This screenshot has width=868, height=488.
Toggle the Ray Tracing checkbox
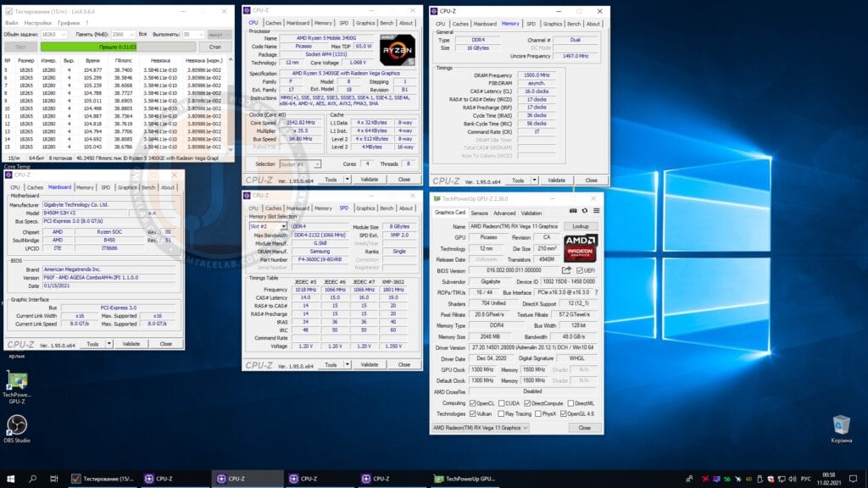(x=501, y=413)
